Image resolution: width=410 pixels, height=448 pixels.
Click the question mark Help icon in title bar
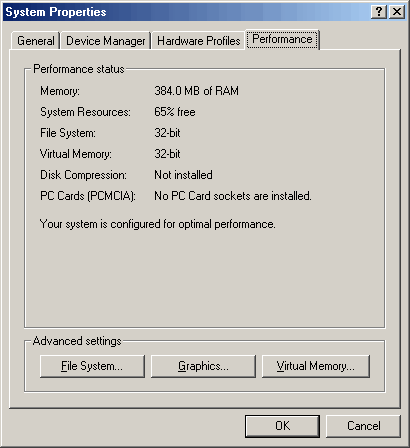[379, 12]
